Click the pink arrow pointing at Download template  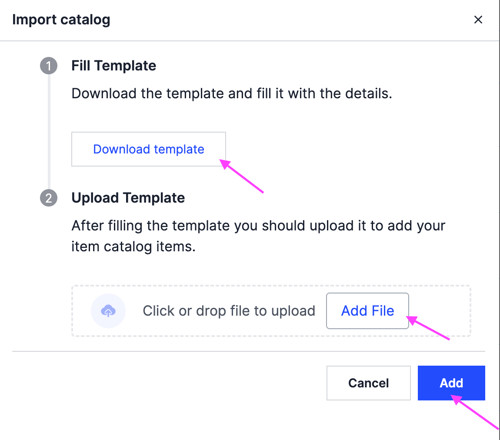coord(242,176)
